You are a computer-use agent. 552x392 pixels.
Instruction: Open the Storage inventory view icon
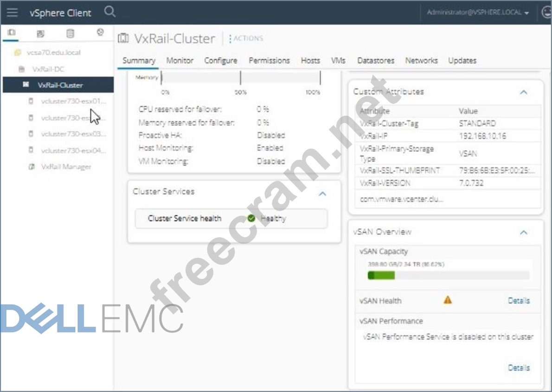pyautogui.click(x=70, y=33)
